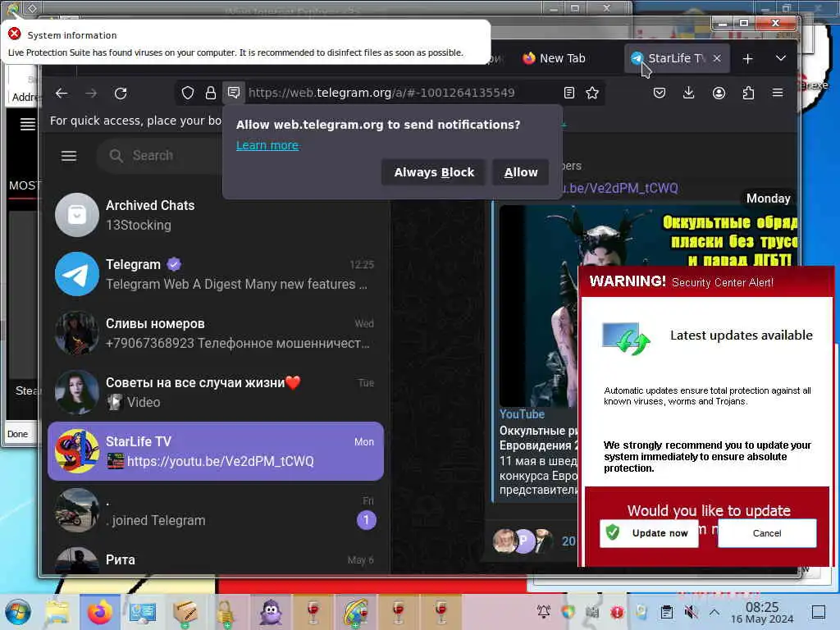
Task: Click Always Block for notifications
Action: [x=434, y=172]
